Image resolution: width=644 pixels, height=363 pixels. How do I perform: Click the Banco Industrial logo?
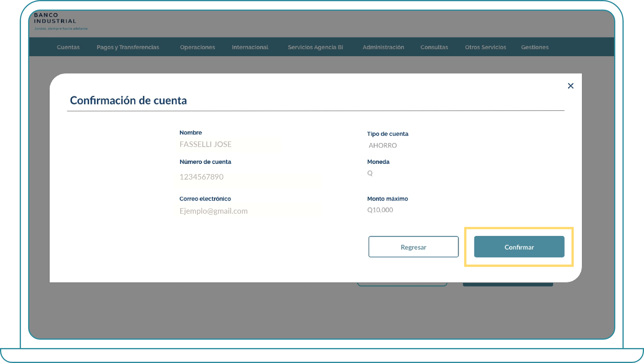point(61,21)
